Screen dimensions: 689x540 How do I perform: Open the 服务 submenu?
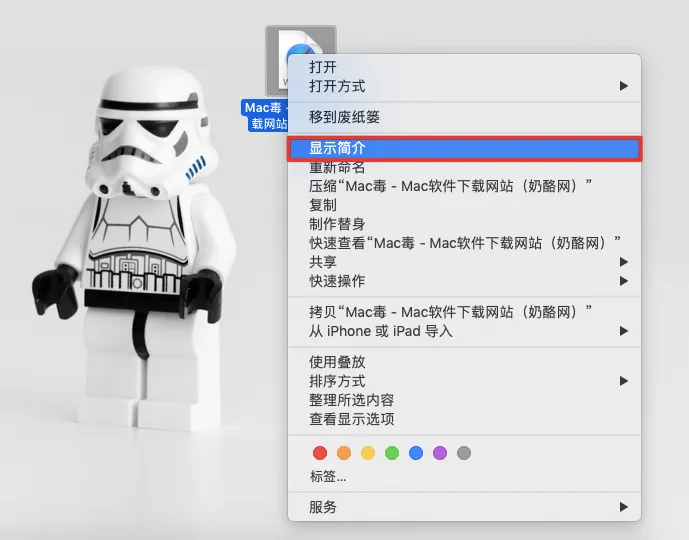click(x=464, y=507)
